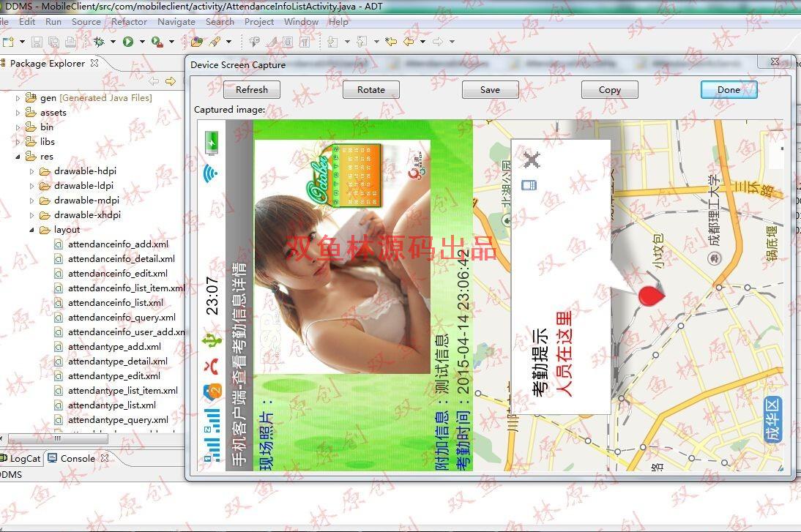Collapse the layout folder node
This screenshot has width=801, height=532.
31,230
